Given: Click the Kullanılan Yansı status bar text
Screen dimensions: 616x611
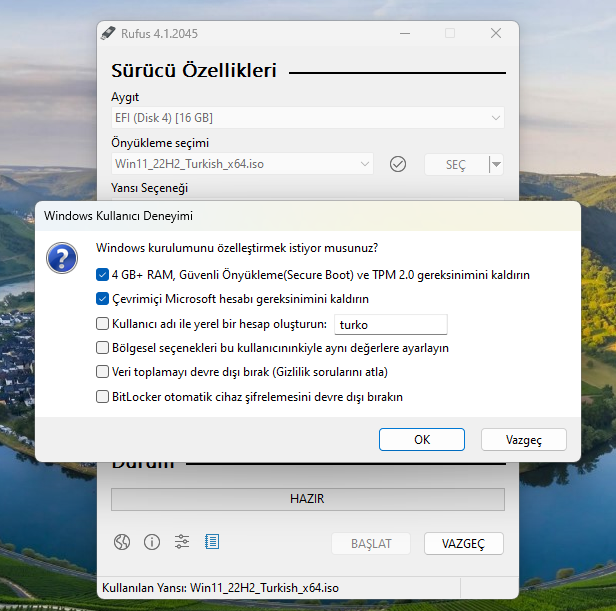Looking at the screenshot, I should coord(220,588).
